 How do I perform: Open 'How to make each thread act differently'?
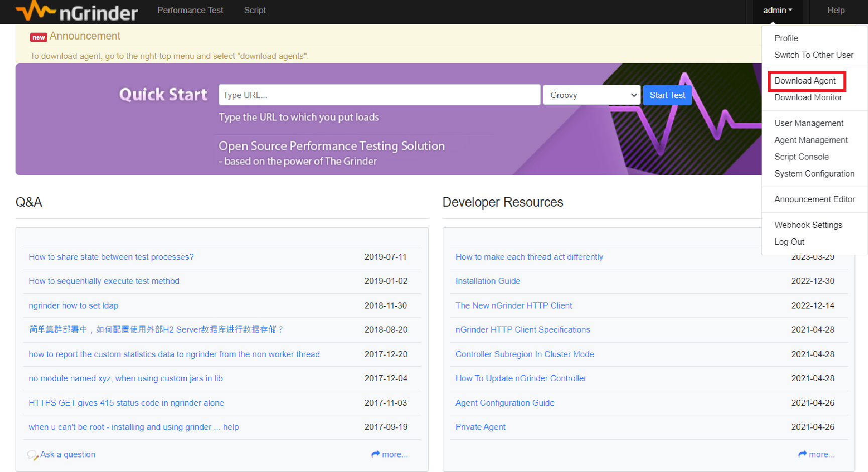(529, 257)
